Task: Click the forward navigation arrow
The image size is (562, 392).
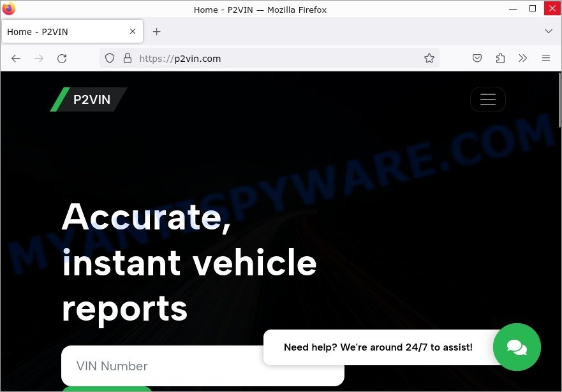Action: pos(39,59)
